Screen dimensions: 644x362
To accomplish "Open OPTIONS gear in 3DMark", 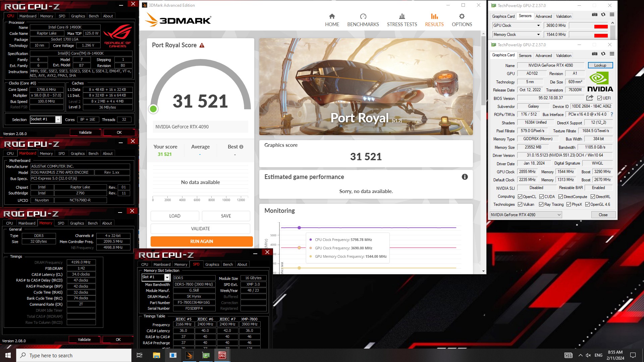I will point(462,20).
